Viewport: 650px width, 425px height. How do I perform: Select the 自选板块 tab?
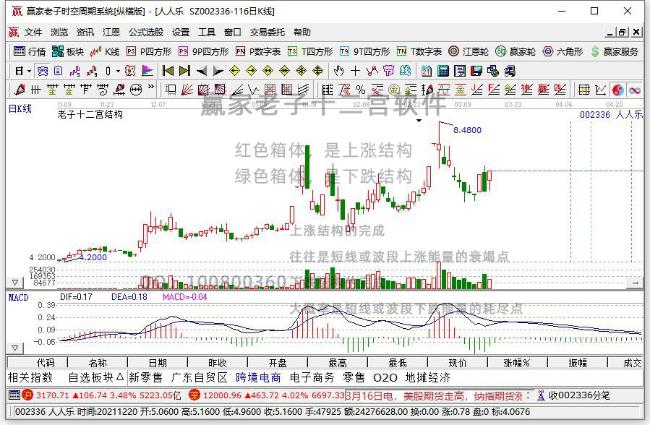click(96, 378)
